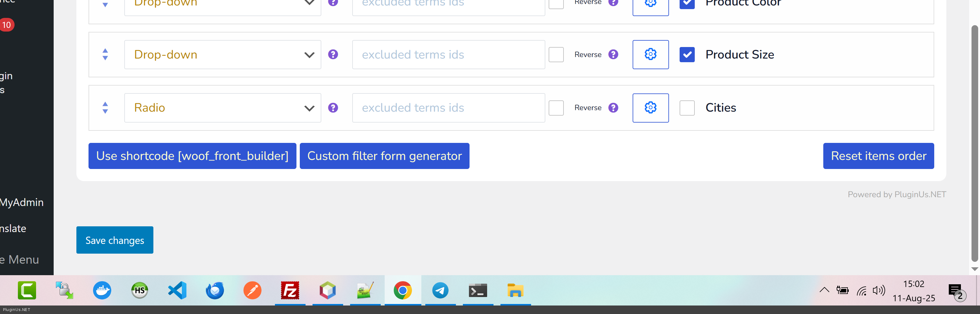The image size is (980, 314).
Task: Enable the Cities checkbox
Action: [687, 108]
